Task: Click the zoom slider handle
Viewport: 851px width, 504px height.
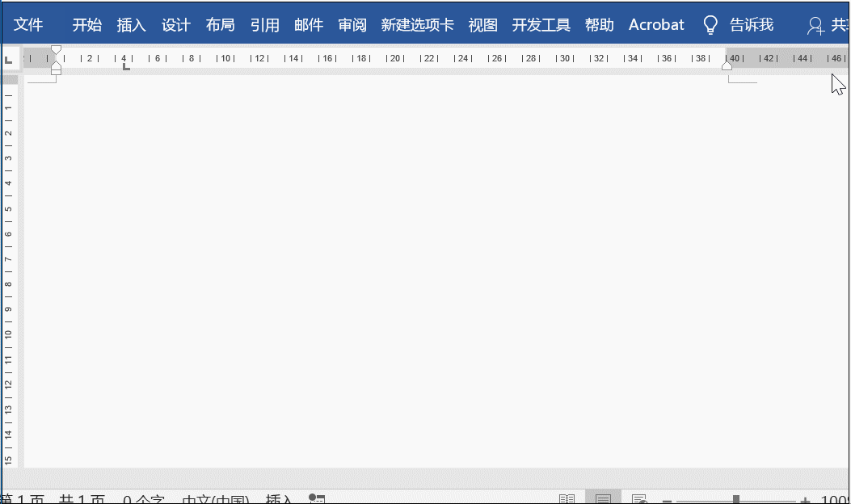Action: click(x=738, y=498)
